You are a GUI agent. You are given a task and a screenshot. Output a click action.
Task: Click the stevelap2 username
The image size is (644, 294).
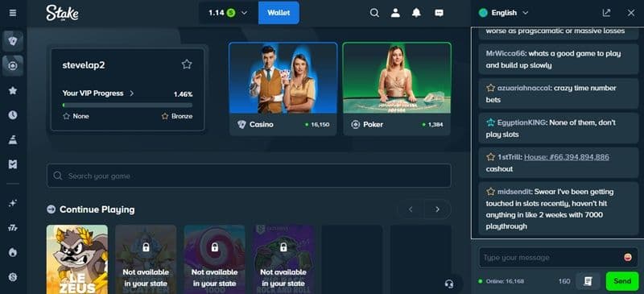(84, 65)
